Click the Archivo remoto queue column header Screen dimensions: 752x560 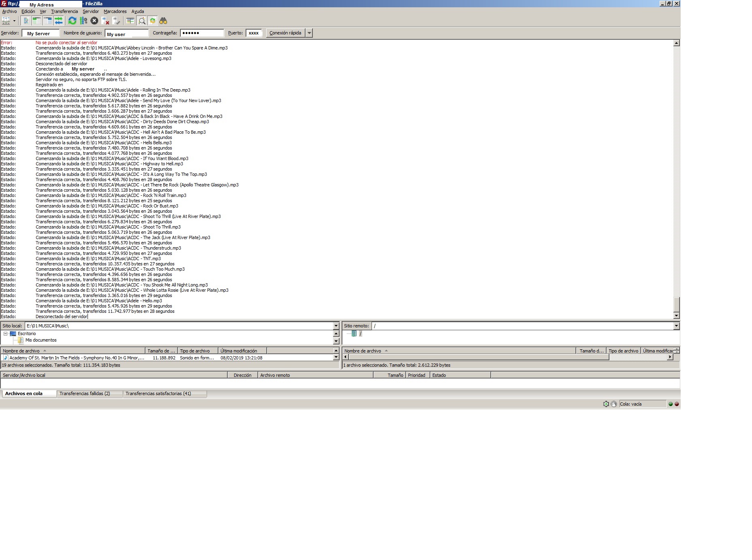[315, 375]
